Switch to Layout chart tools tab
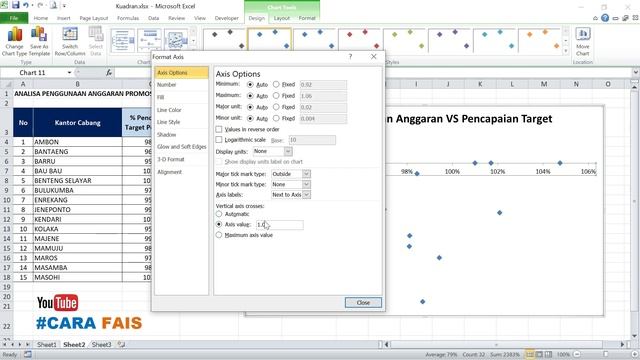This screenshot has height=360, width=640. [x=282, y=18]
